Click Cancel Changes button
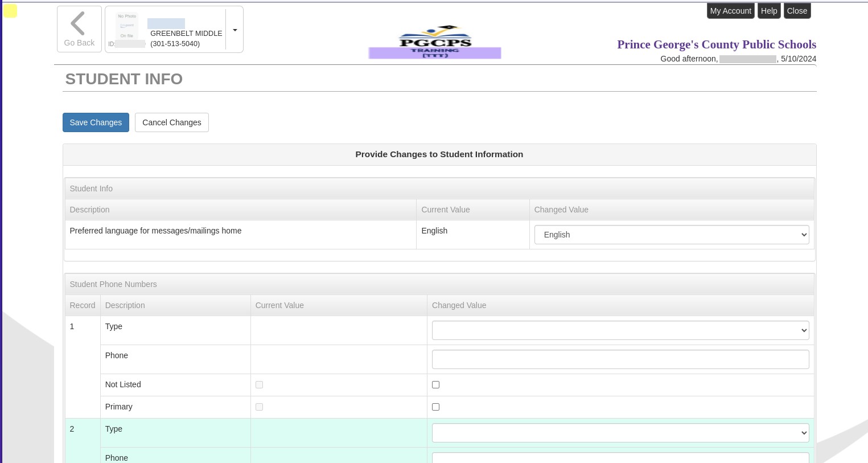 point(171,122)
